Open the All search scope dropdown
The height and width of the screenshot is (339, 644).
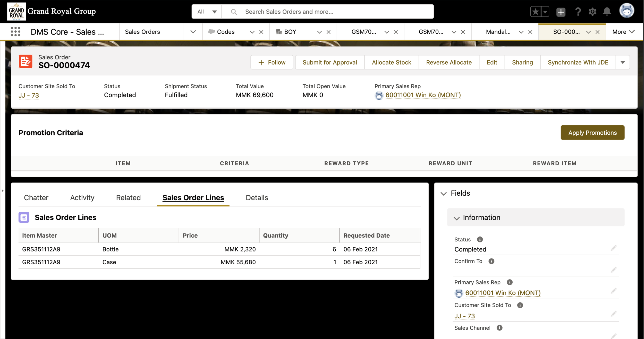point(207,12)
